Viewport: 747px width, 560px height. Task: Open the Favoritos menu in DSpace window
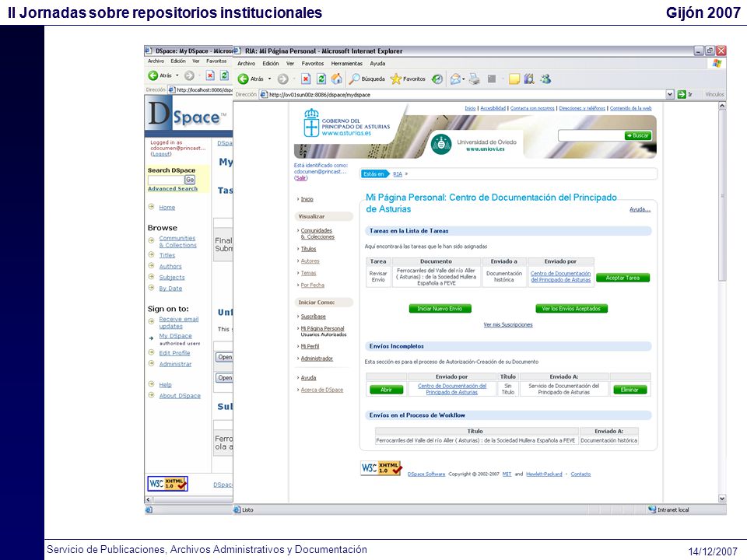(216, 61)
